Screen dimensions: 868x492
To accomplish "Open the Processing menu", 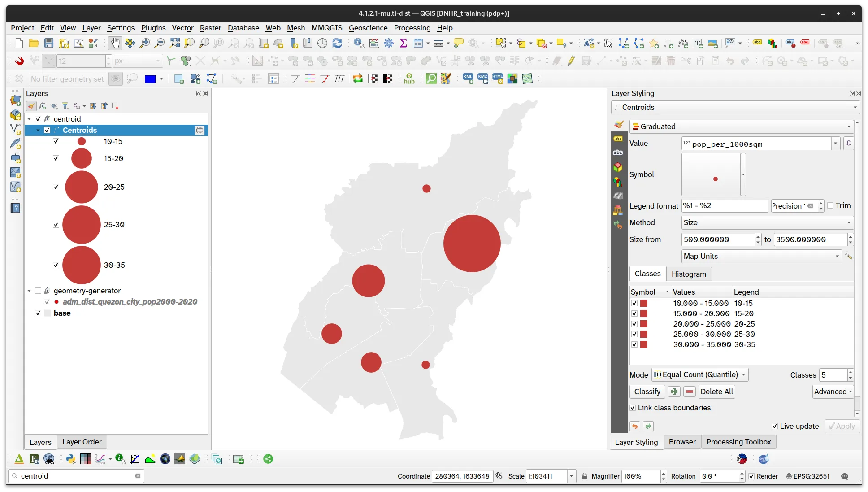I will click(412, 28).
